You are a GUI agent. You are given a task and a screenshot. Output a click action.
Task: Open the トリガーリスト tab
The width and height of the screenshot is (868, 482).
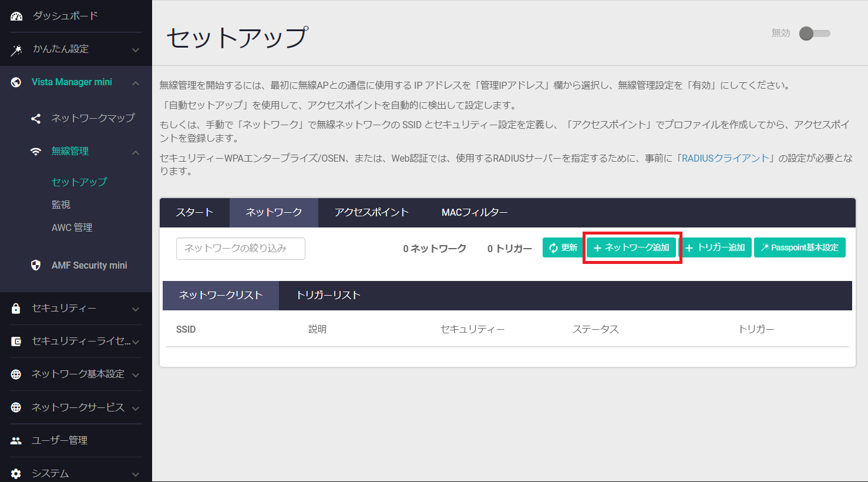click(328, 296)
